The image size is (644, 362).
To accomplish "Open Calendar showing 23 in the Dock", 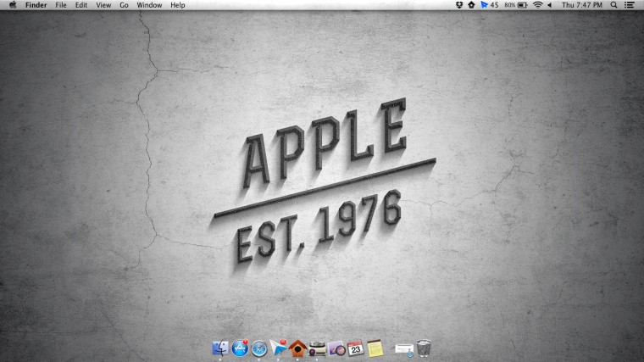I will (x=356, y=348).
